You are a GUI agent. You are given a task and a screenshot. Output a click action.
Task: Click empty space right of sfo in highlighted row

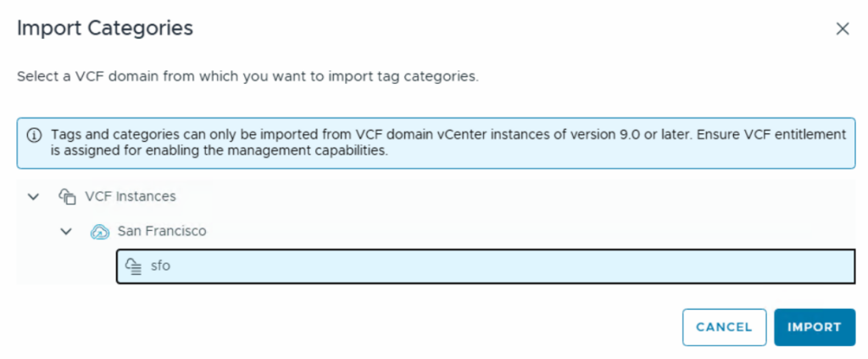[509, 266]
